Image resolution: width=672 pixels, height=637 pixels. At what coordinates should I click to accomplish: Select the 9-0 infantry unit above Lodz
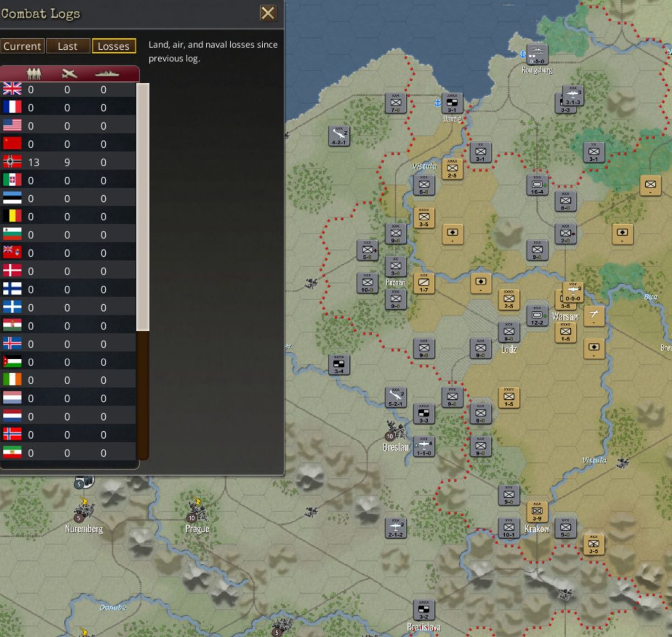pos(509,332)
